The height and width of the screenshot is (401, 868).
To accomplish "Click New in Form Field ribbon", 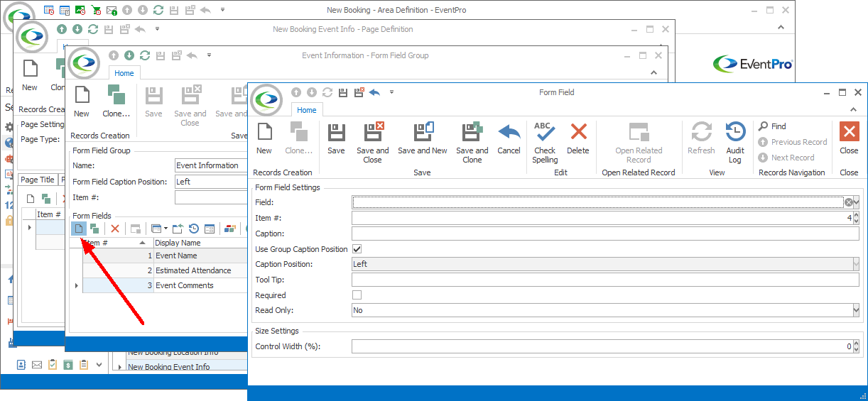I will [264, 138].
